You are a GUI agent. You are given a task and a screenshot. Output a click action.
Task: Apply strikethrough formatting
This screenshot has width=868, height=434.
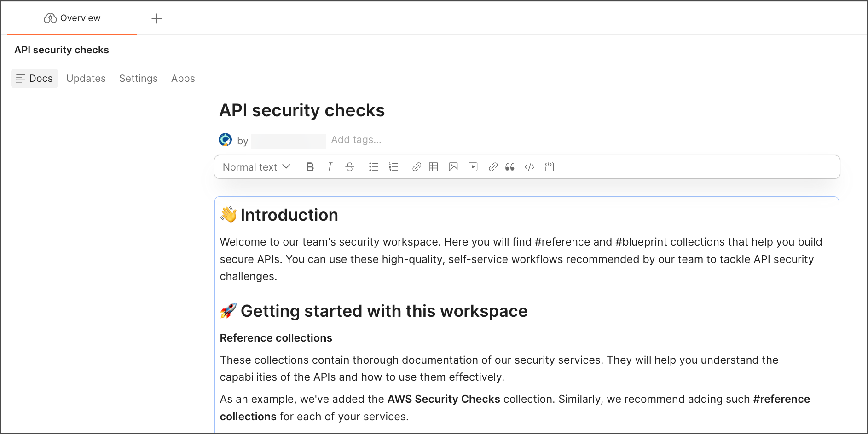[350, 167]
